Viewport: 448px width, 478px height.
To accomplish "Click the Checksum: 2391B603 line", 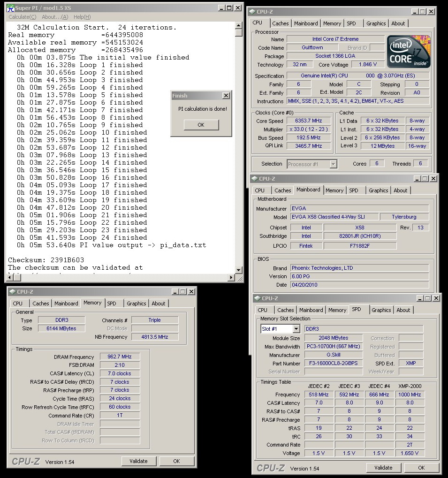I will (x=46, y=260).
